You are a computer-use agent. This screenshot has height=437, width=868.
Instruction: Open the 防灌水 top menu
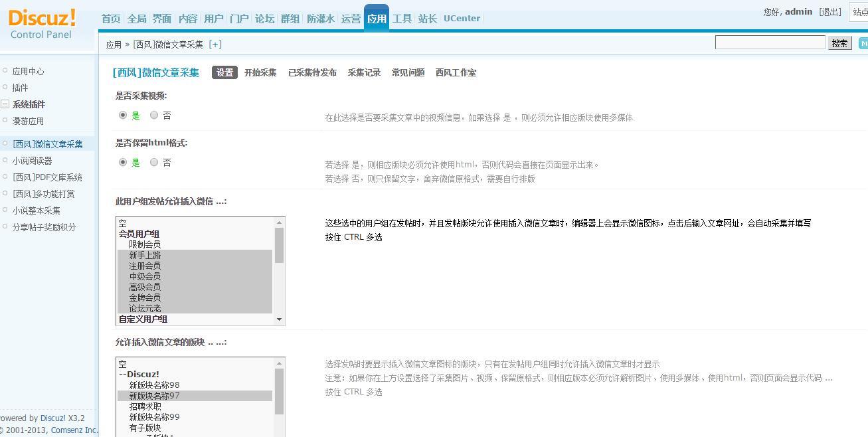coord(321,19)
